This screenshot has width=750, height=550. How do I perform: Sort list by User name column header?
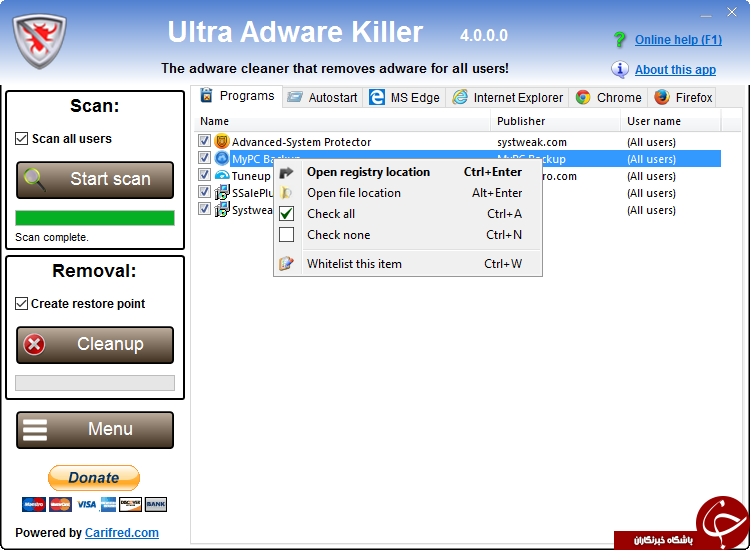point(671,121)
